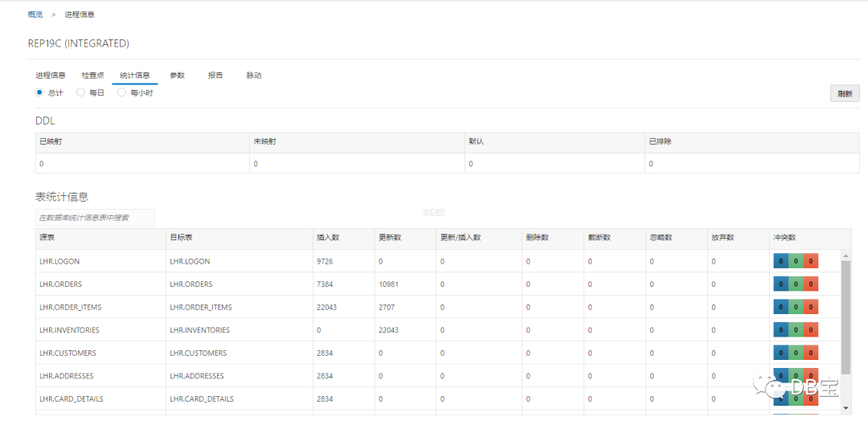Sort by 插入数 column header

(x=328, y=238)
